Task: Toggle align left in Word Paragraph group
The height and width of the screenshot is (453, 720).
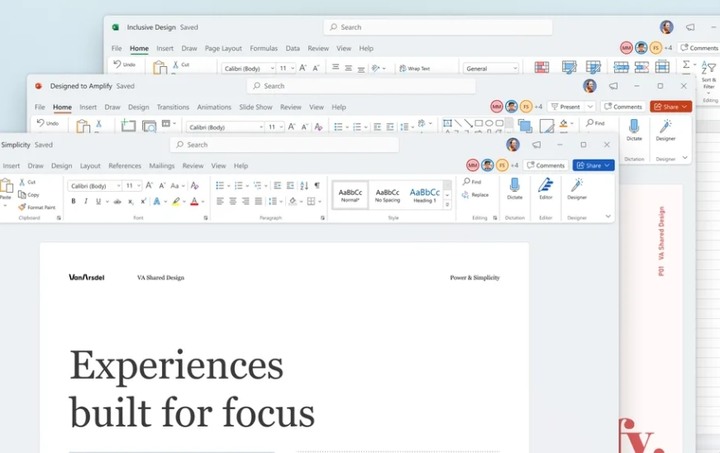Action: [x=220, y=201]
